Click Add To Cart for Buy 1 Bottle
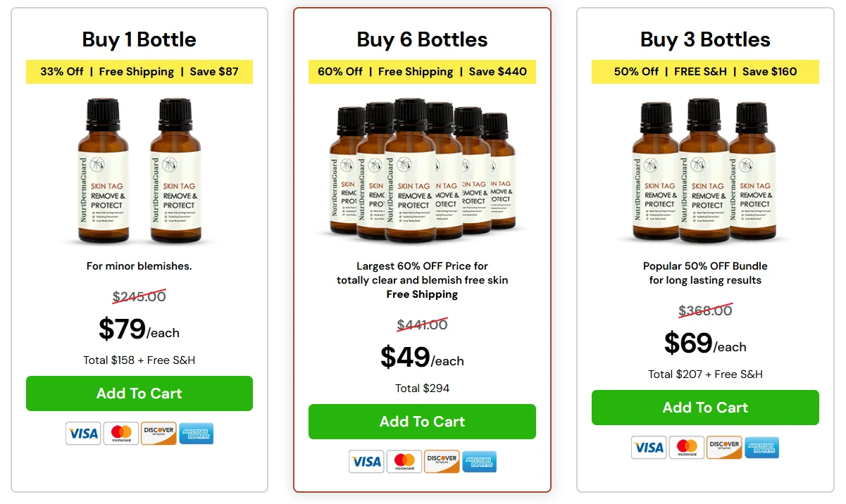This screenshot has width=846, height=504. click(139, 393)
